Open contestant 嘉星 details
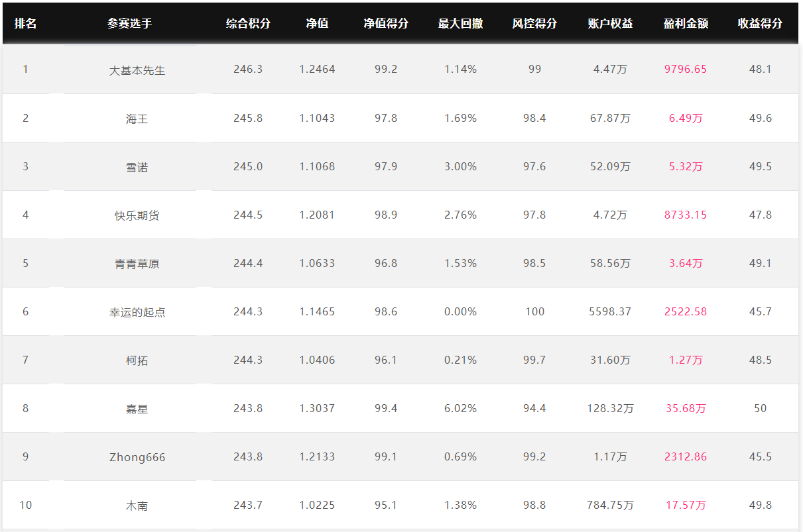This screenshot has width=803, height=532. [x=137, y=409]
